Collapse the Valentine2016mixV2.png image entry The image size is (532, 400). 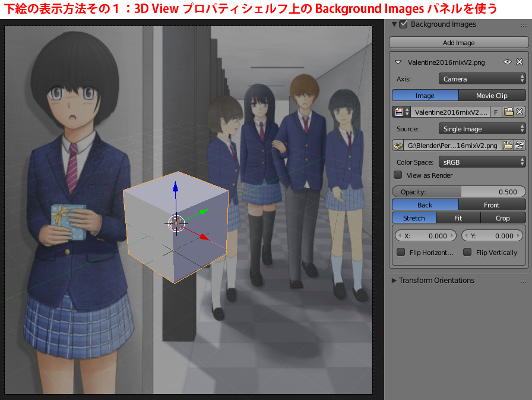(x=398, y=62)
